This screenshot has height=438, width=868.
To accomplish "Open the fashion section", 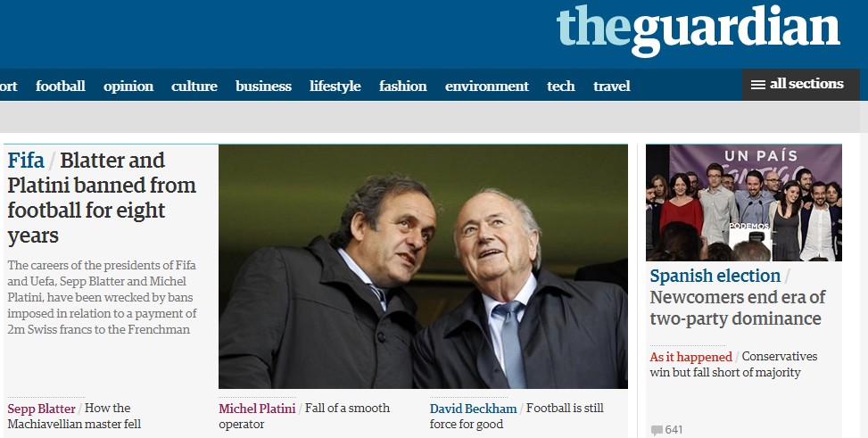I will [403, 86].
